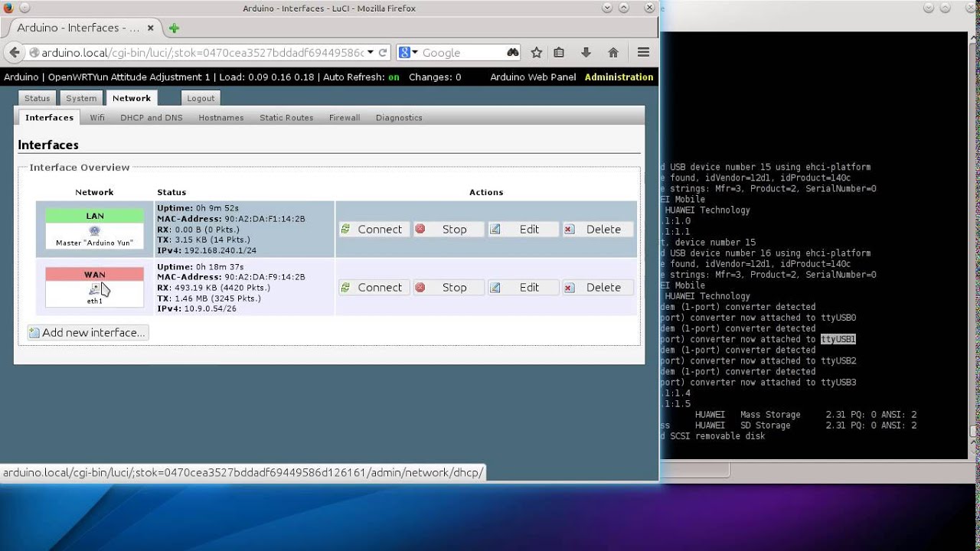Delete the WAN interface
Screen dimensions: 980x551
598,287
